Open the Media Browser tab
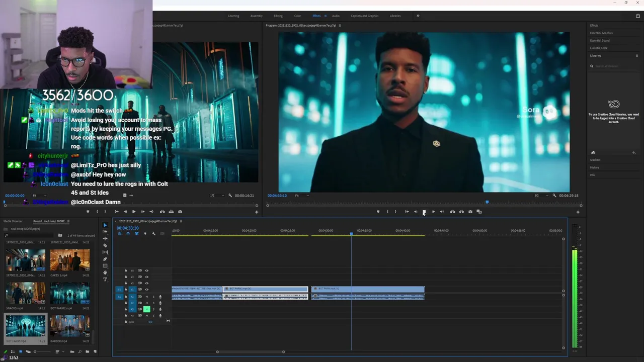The image size is (644, 362). tap(13, 221)
